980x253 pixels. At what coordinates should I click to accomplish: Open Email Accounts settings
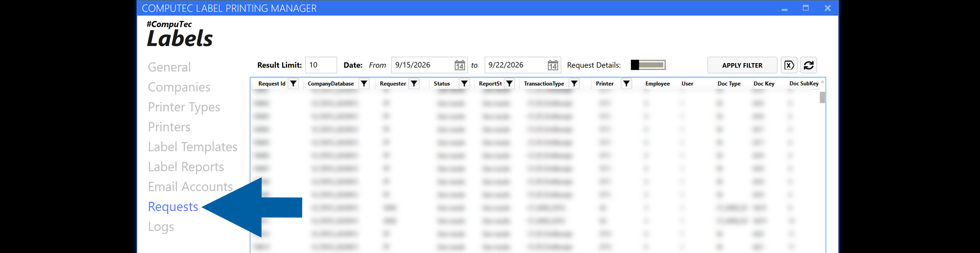click(x=190, y=187)
